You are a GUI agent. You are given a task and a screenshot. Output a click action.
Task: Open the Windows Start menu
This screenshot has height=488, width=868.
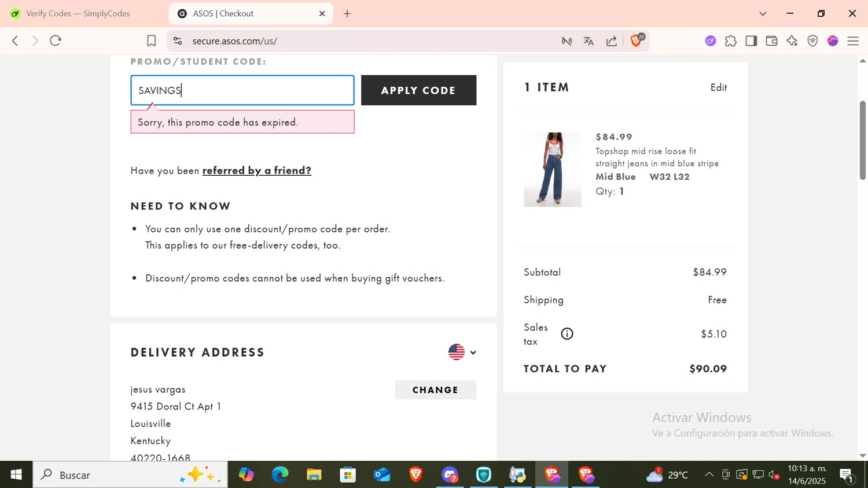click(16, 475)
